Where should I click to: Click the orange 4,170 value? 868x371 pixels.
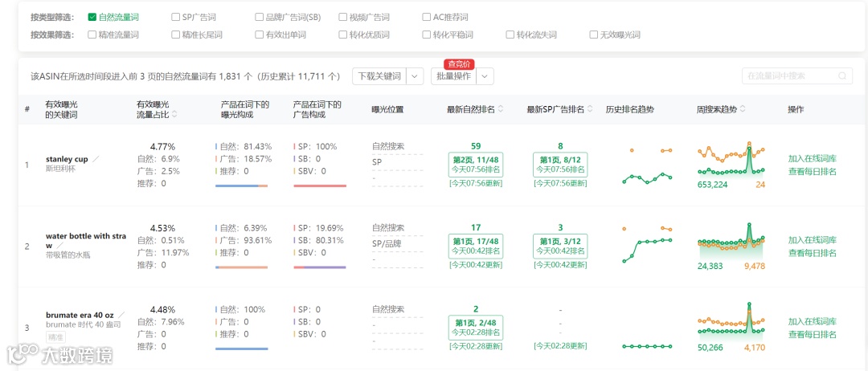tap(755, 347)
